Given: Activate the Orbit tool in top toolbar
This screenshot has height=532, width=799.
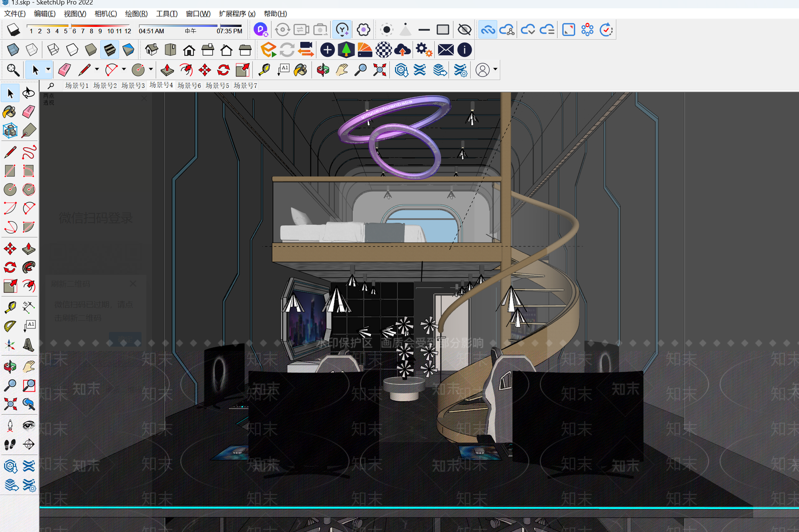Looking at the screenshot, I should point(323,70).
